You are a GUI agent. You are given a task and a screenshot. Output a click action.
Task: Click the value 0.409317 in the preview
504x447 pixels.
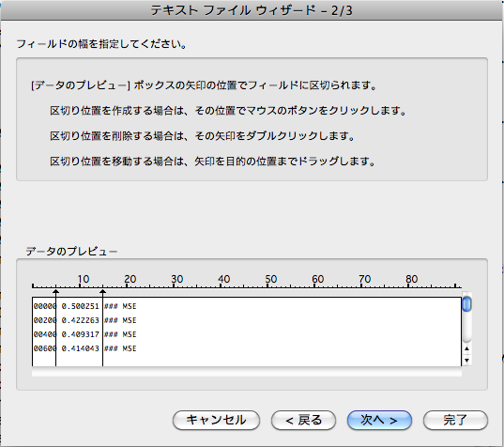coord(80,334)
